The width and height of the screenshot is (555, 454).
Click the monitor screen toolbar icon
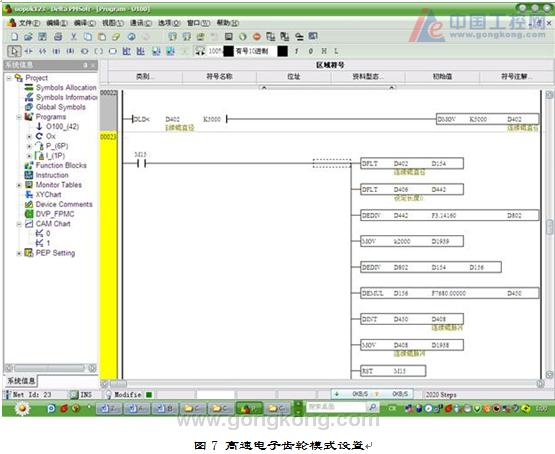(x=229, y=36)
